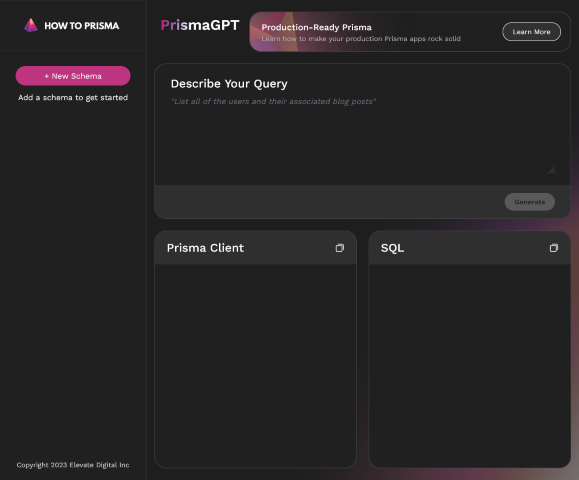This screenshot has height=480, width=579.
Task: Create a new schema with + New Schema
Action: pos(73,76)
